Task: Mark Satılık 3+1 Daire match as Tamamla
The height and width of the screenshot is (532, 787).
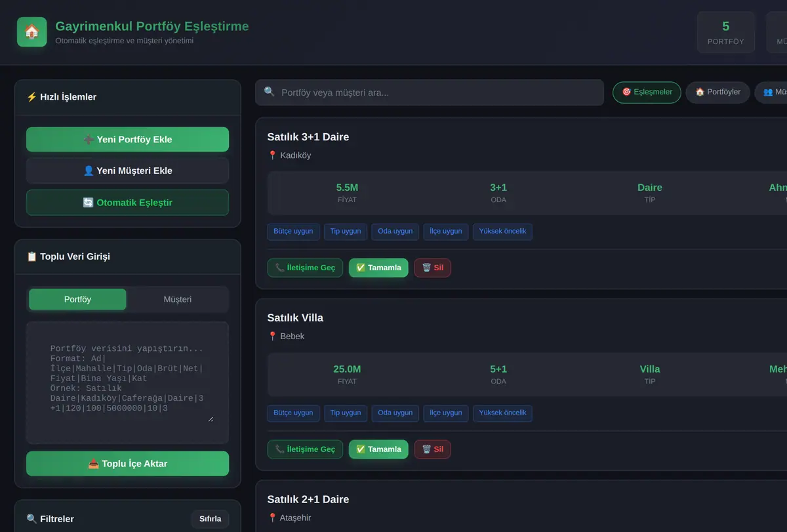Action: (378, 268)
